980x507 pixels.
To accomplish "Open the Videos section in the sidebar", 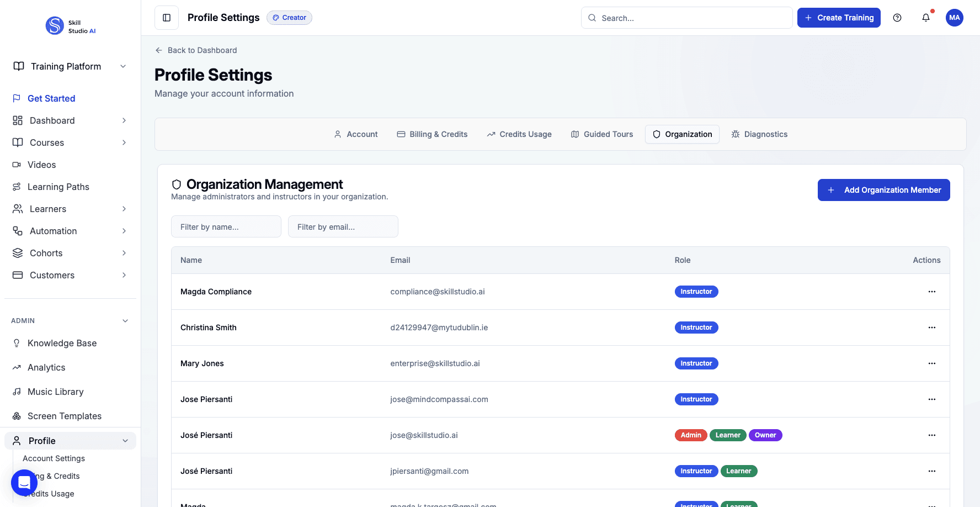I will pyautogui.click(x=41, y=165).
